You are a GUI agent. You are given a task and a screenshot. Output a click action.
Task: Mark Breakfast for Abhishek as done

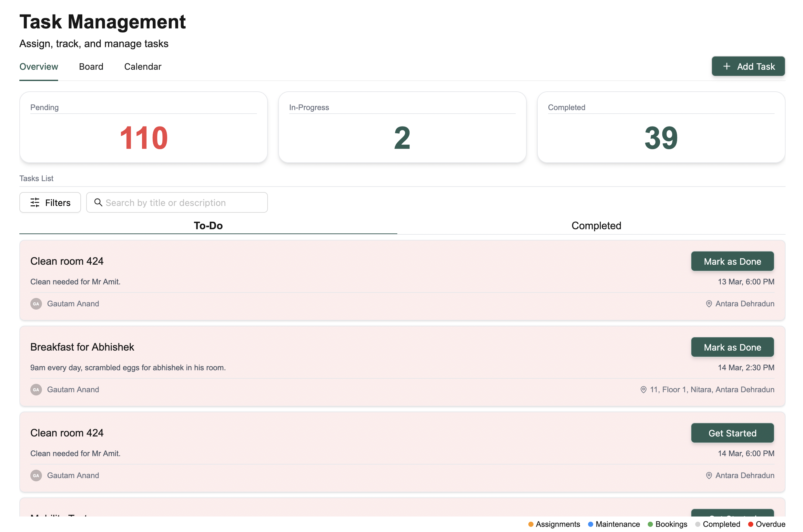click(732, 347)
